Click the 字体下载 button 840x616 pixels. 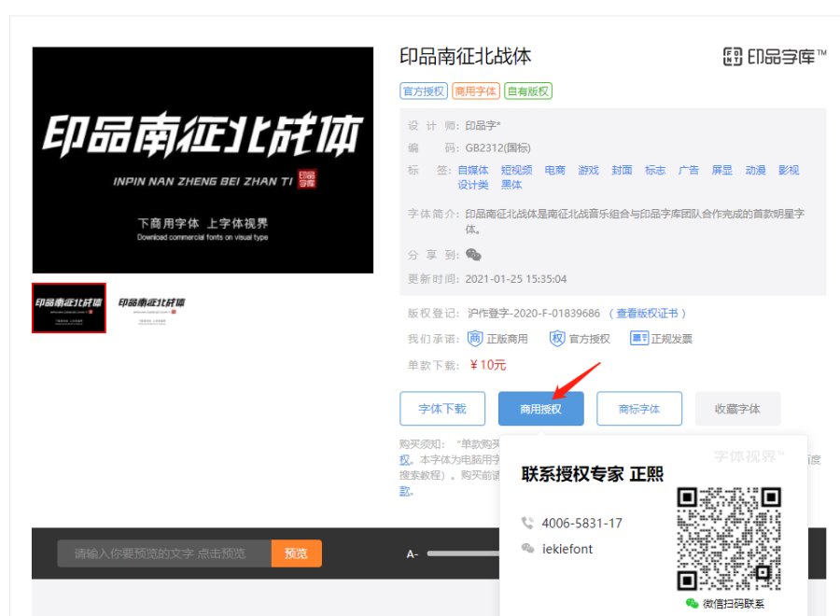click(x=442, y=409)
